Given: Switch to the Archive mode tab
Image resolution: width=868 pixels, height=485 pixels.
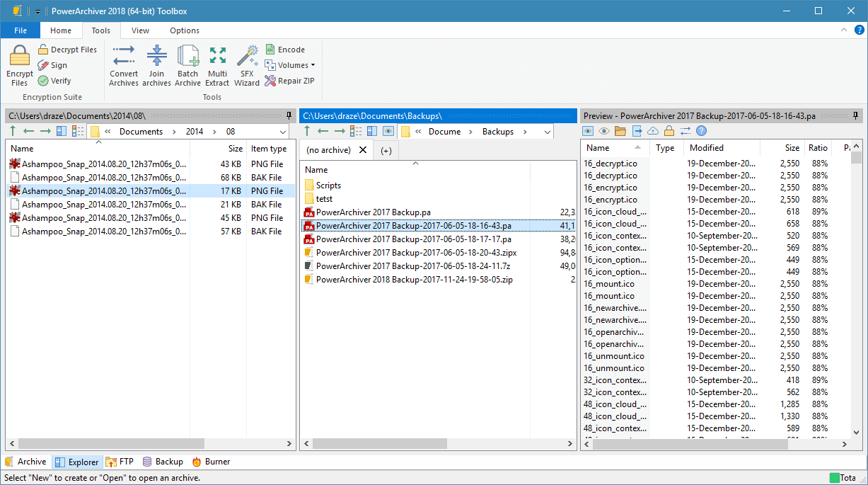Looking at the screenshot, I should [x=25, y=462].
